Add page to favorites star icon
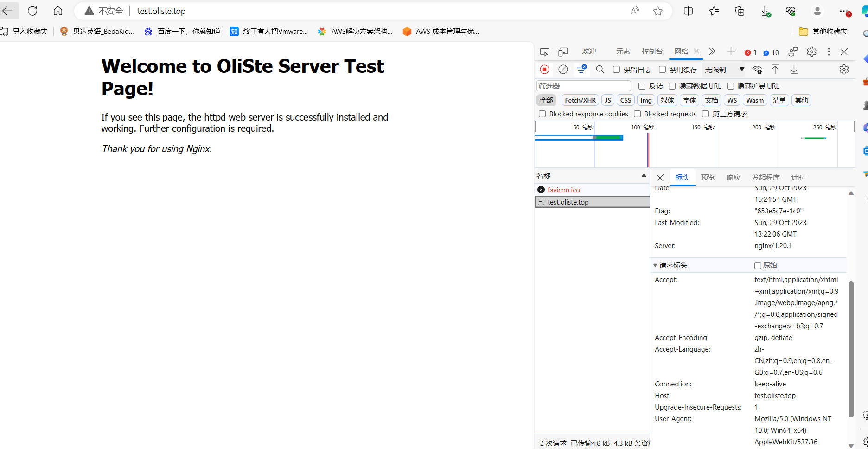 click(x=657, y=11)
